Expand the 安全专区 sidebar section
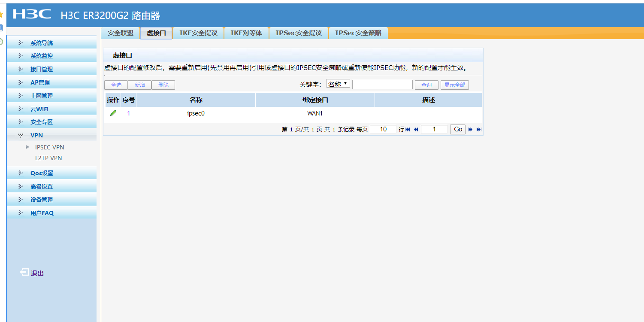 point(51,122)
